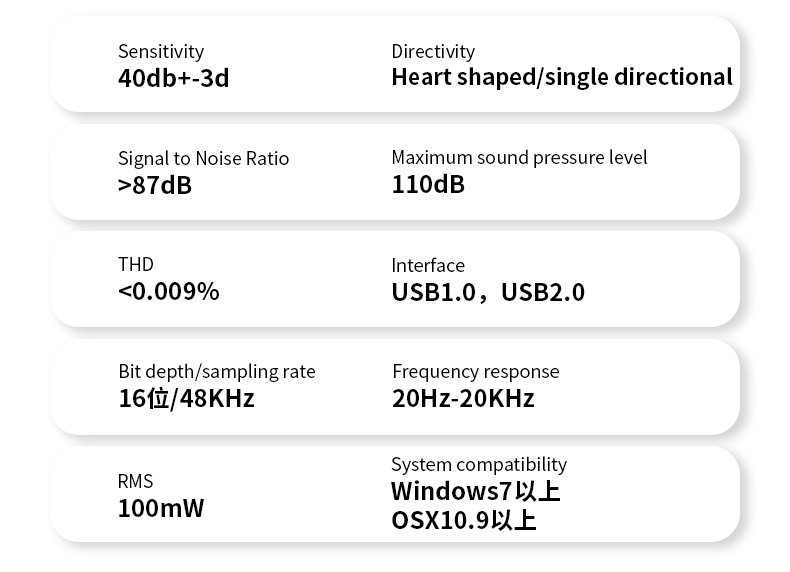
Task: Select the 16位/48KHz value
Action: [x=186, y=399]
